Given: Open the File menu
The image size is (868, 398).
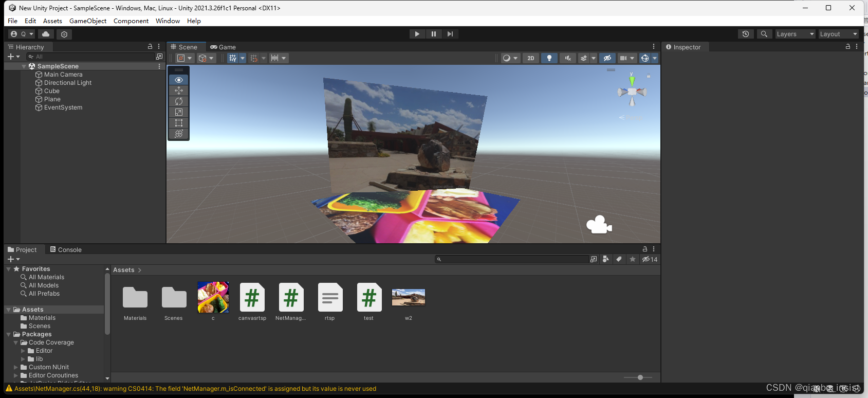Looking at the screenshot, I should (x=13, y=21).
